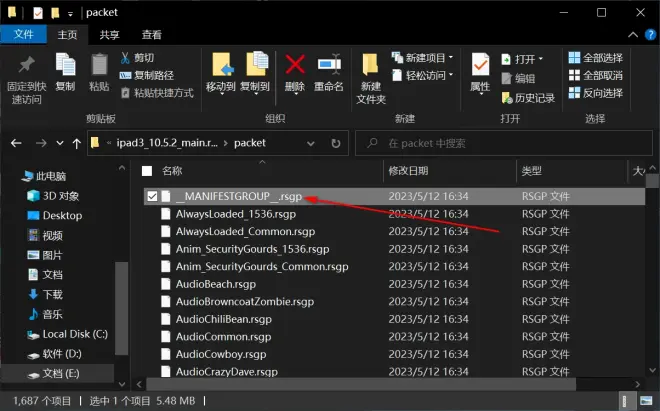Expand the Easy Access dropdown
This screenshot has height=411, width=660.
coord(424,75)
